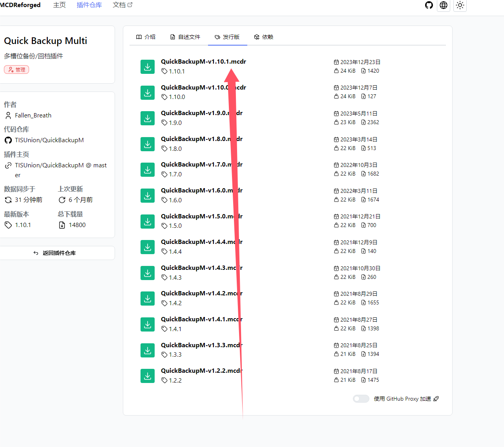Viewport: 504px width, 447px height.
Task: Click download count 2362
Action: point(373,122)
